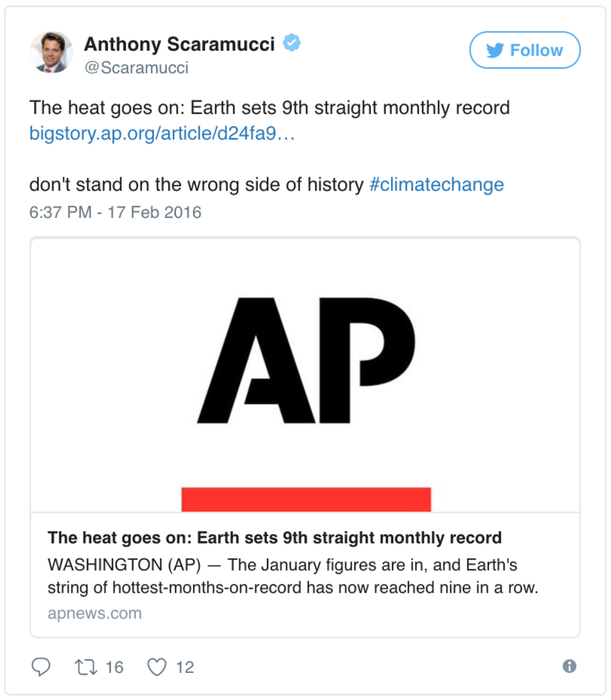The image size is (611, 700).
Task: Retweet using the retweet arrows icon
Action: (x=87, y=666)
